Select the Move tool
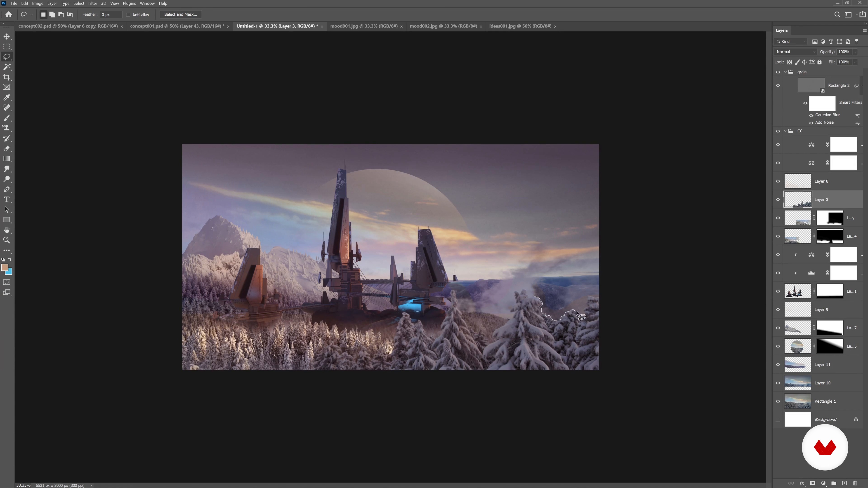 (x=7, y=36)
